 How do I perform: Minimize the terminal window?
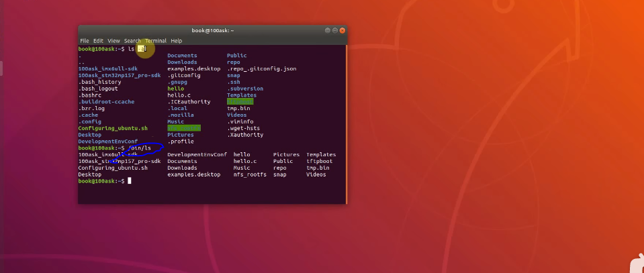tap(327, 30)
